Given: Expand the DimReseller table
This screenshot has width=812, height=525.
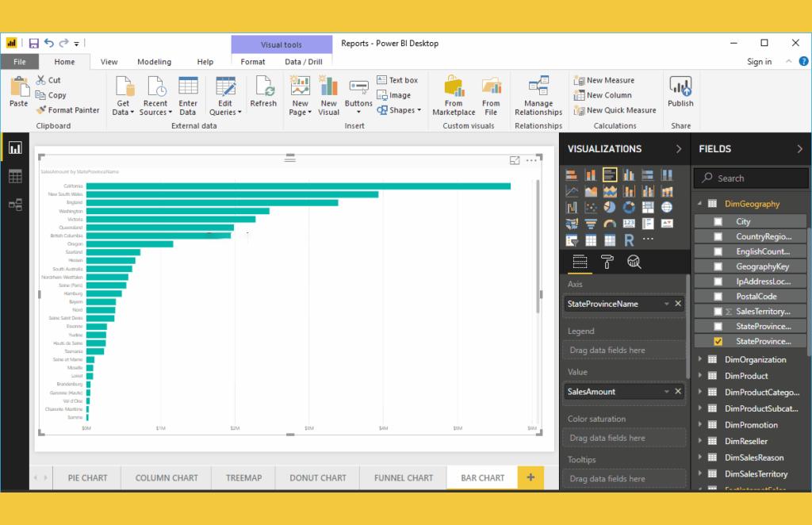Looking at the screenshot, I should [699, 441].
